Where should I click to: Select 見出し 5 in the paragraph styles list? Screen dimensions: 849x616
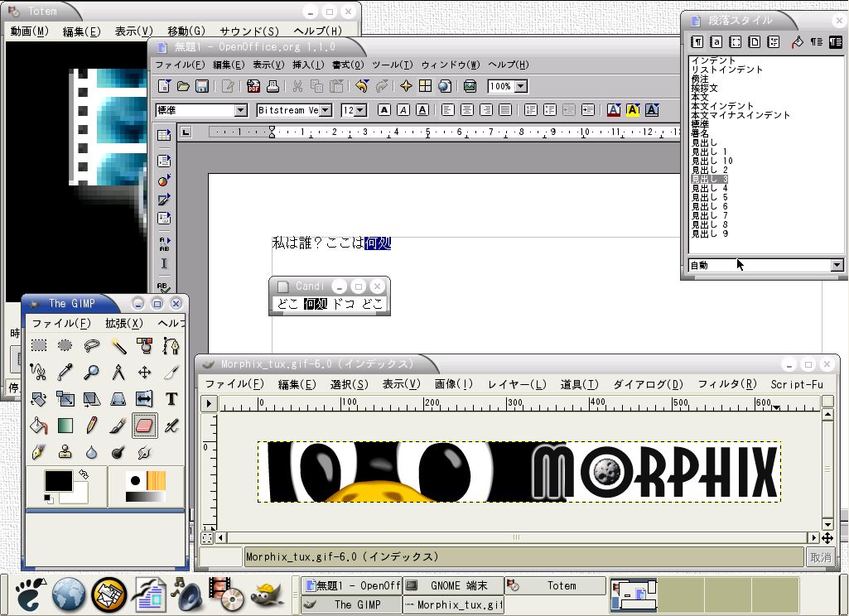pyautogui.click(x=709, y=198)
